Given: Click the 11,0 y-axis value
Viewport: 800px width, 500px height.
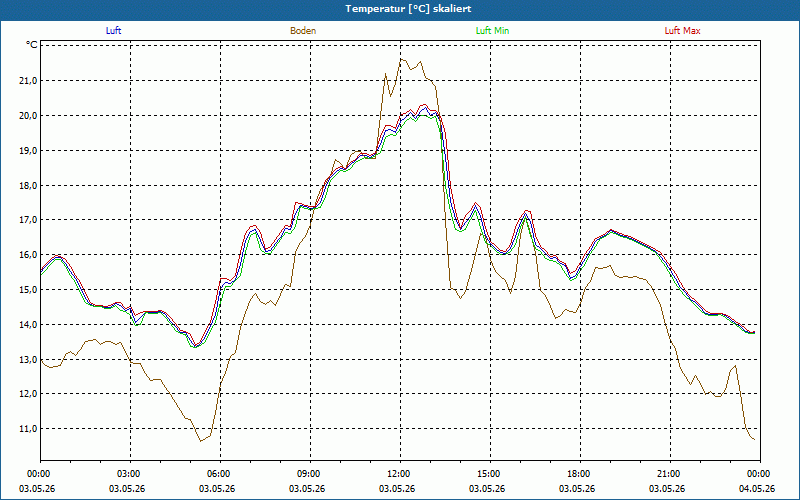Looking at the screenshot, I should [x=29, y=429].
